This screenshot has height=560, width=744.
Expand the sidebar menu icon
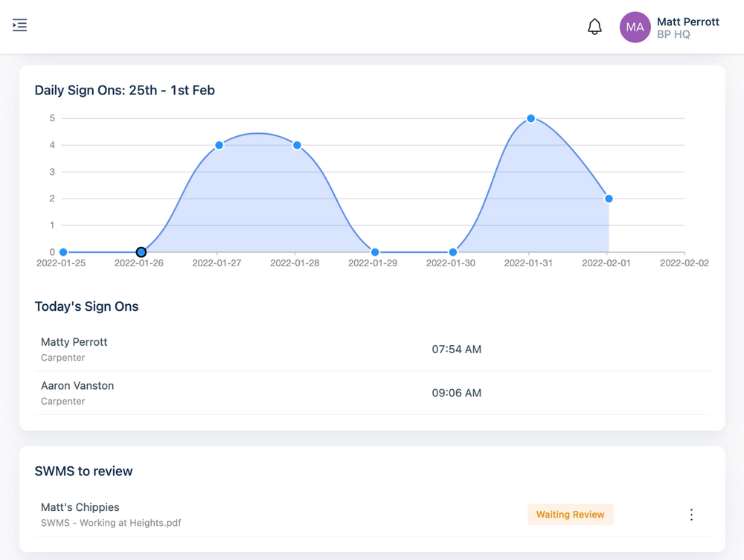19,25
